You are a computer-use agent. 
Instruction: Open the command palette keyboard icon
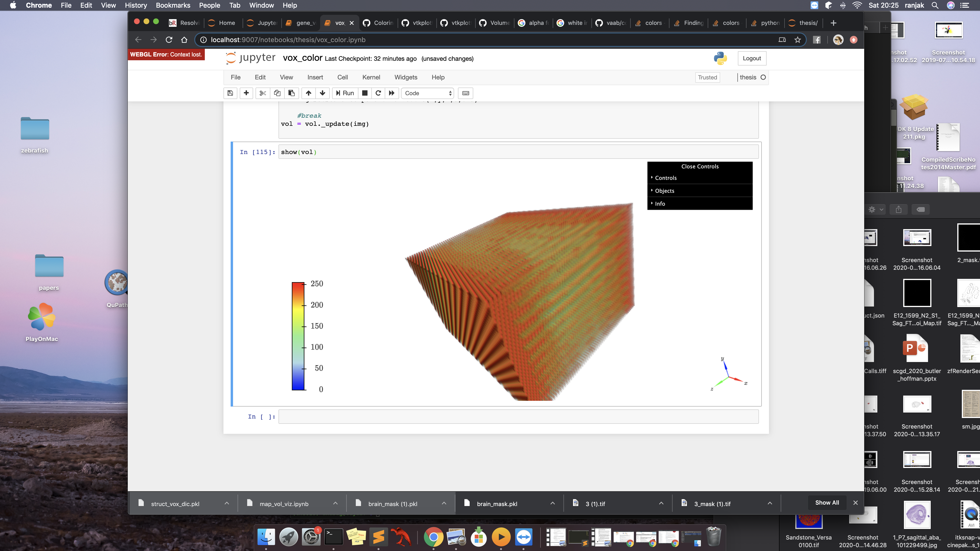point(466,93)
